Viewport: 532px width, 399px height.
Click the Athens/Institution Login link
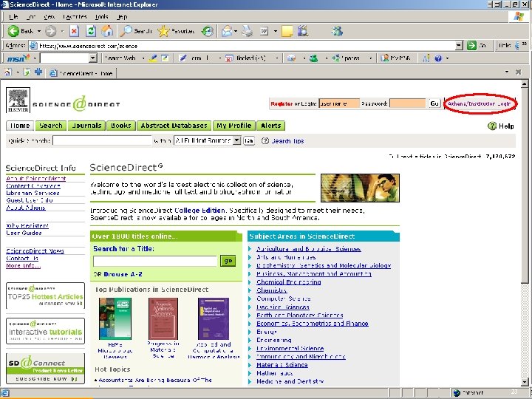tap(479, 104)
